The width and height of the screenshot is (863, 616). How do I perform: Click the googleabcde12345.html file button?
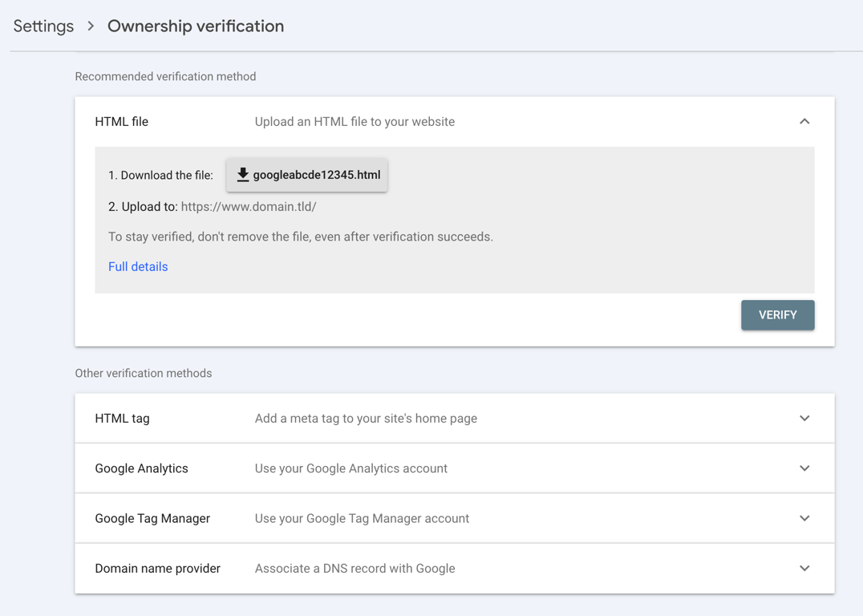point(306,174)
